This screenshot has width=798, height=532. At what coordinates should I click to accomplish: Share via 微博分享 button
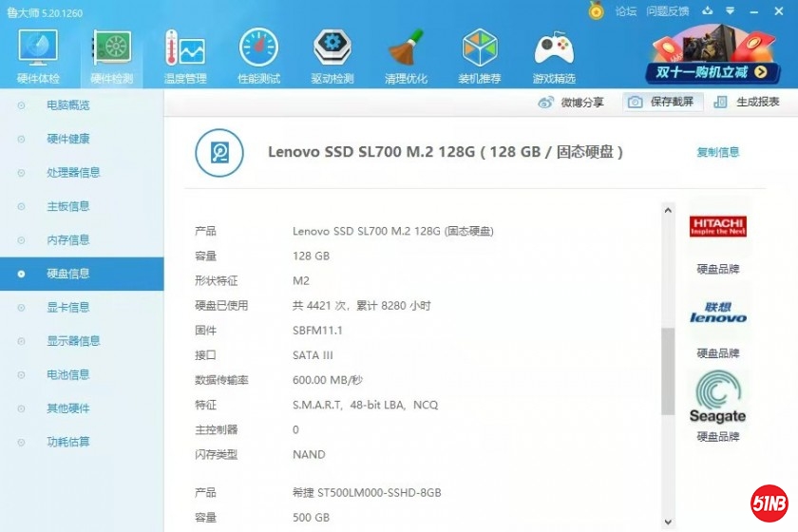(571, 103)
